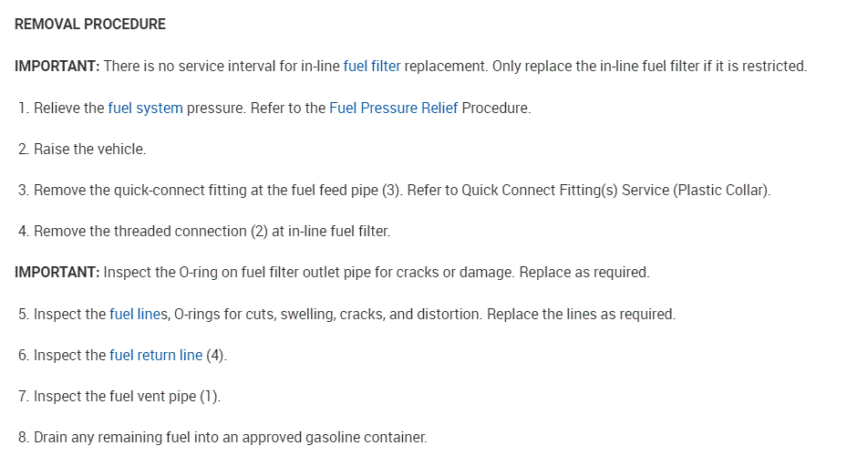Click the second "IMPORTANT:" label about O-ring

coord(57,273)
